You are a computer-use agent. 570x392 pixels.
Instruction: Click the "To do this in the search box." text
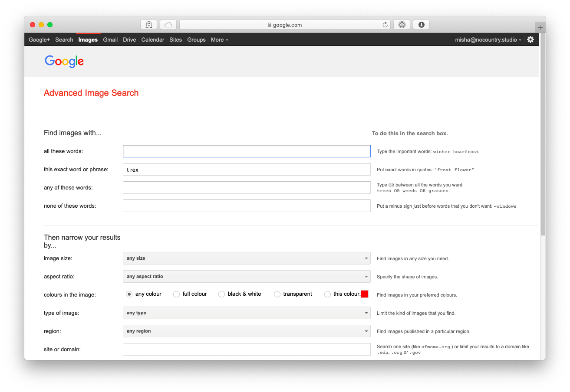(410, 133)
